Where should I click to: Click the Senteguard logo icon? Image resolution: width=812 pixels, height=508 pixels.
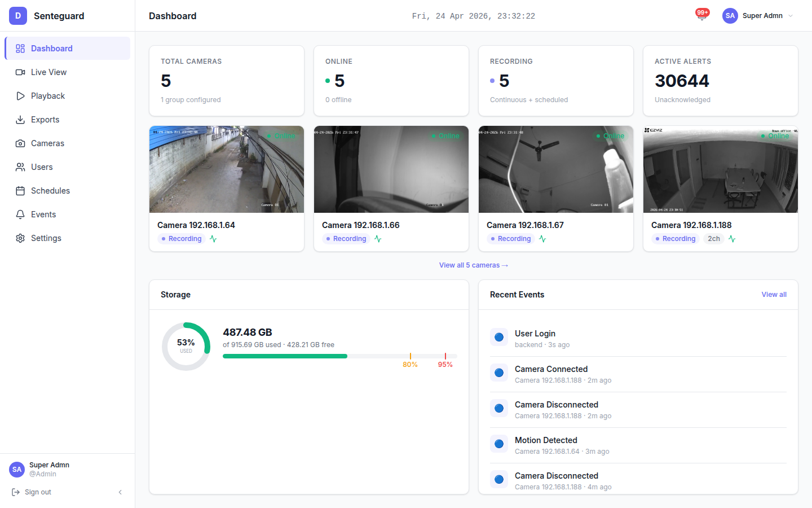point(18,16)
